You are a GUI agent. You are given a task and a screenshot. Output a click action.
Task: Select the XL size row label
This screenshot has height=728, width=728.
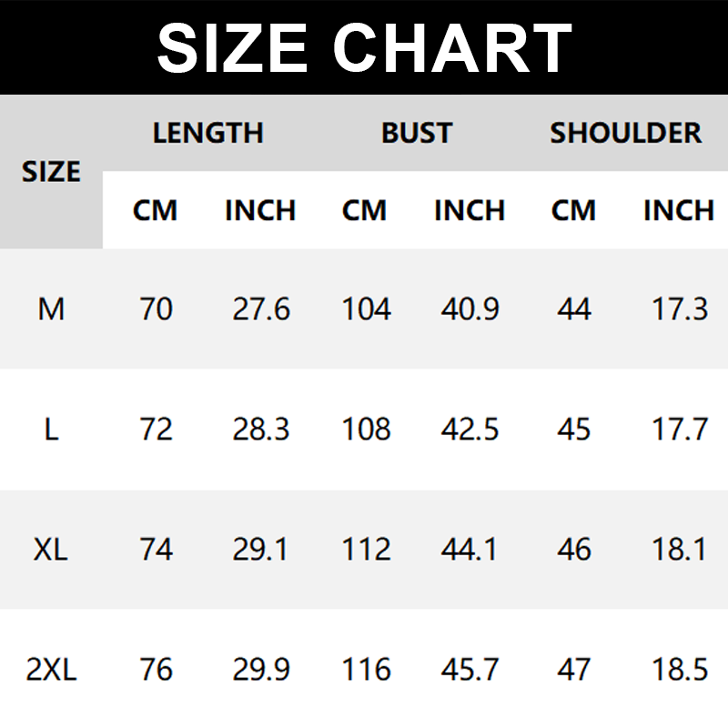[x=51, y=550]
